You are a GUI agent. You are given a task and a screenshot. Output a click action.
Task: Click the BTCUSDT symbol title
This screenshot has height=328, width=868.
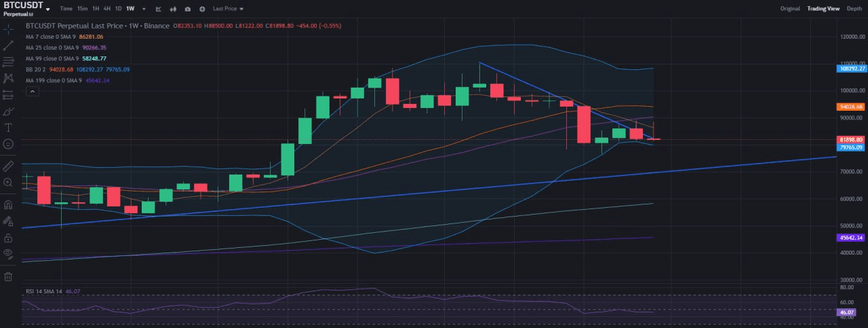tap(23, 5)
